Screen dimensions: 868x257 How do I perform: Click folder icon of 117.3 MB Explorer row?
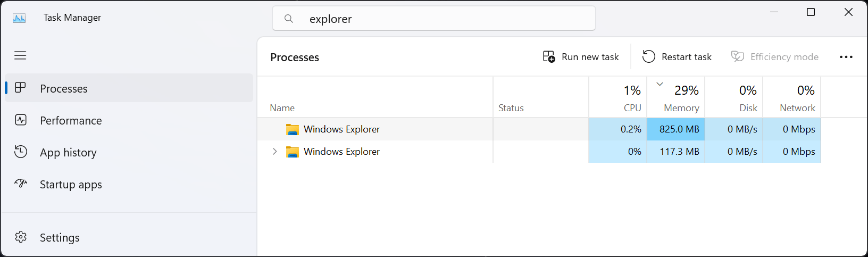[293, 152]
